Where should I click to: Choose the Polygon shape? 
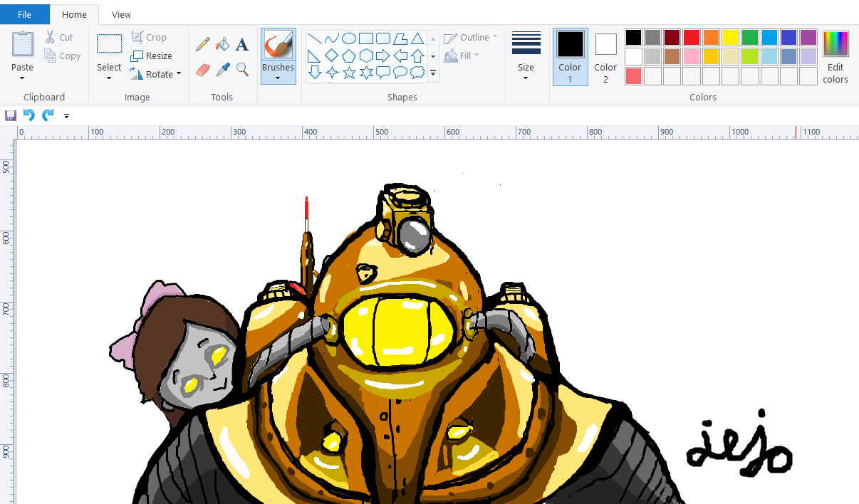(x=400, y=38)
